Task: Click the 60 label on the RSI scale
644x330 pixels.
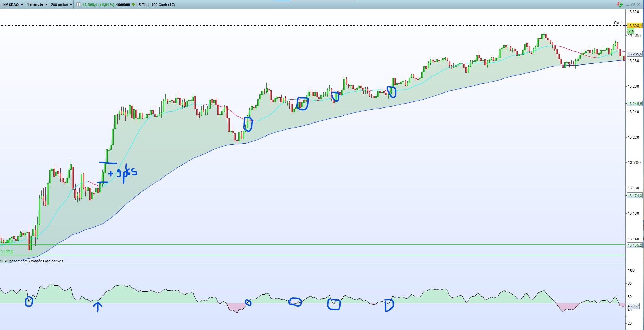Action: [630, 297]
